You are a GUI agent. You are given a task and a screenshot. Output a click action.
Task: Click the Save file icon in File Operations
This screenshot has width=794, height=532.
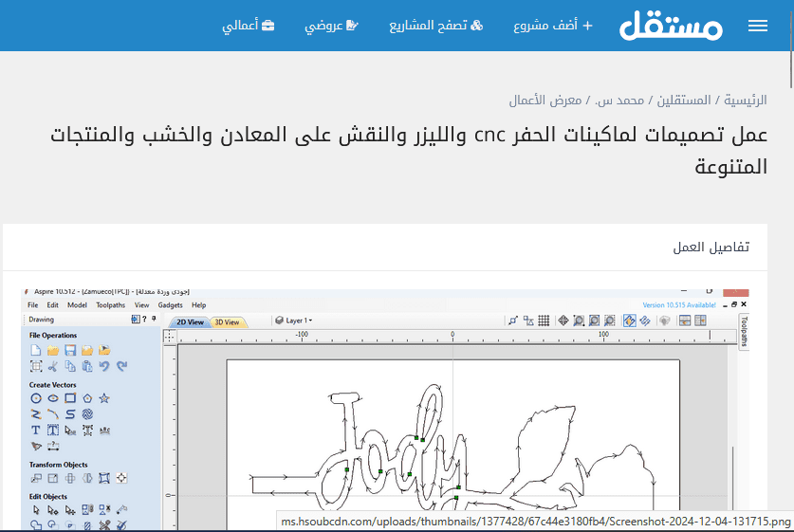coord(70,351)
